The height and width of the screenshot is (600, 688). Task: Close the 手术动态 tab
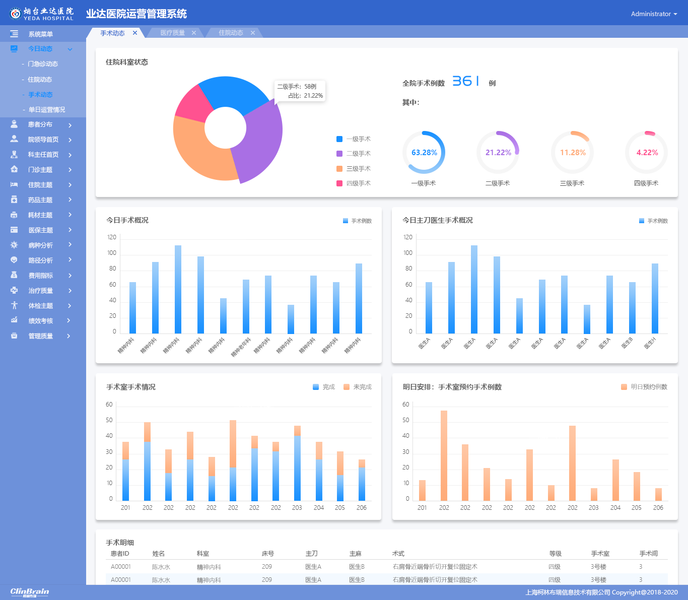pos(135,33)
